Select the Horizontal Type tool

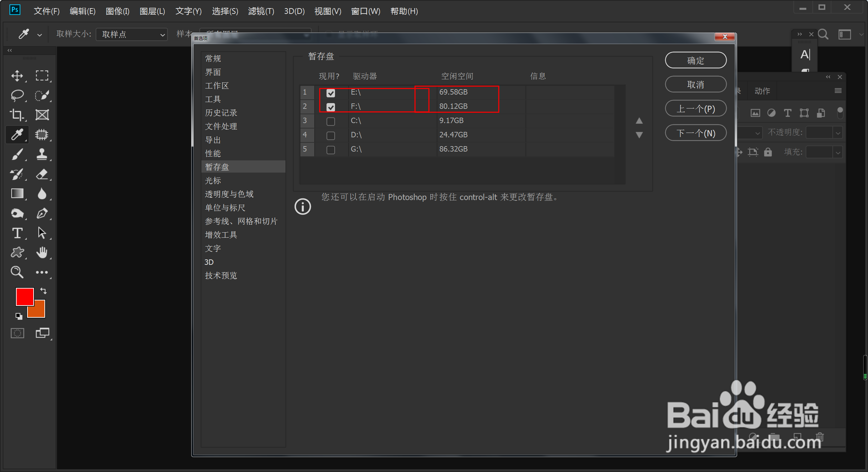click(17, 233)
